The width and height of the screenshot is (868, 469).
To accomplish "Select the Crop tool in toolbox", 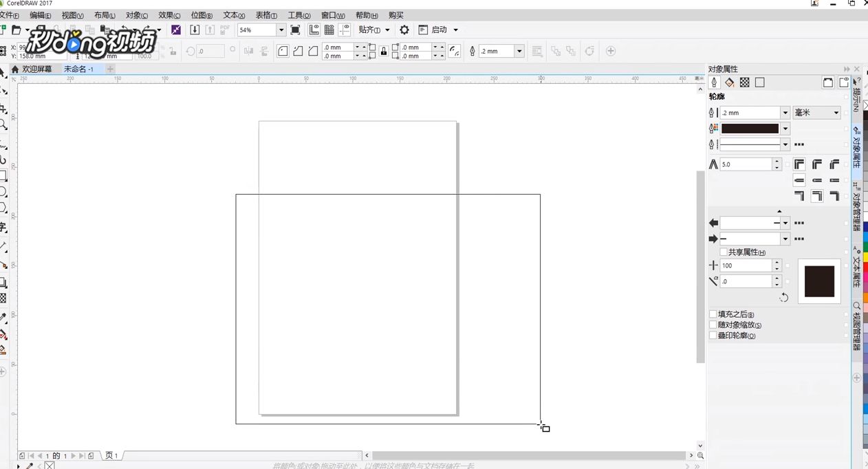I will (3, 109).
